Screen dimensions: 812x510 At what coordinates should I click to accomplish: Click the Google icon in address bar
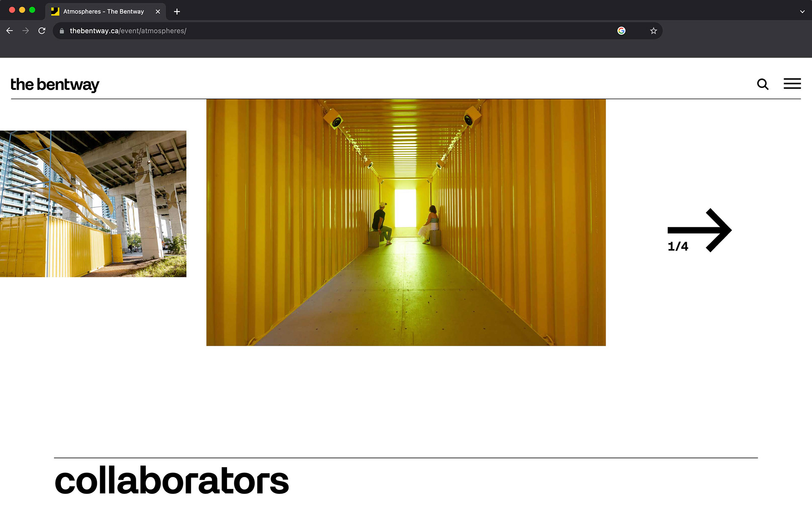point(621,31)
